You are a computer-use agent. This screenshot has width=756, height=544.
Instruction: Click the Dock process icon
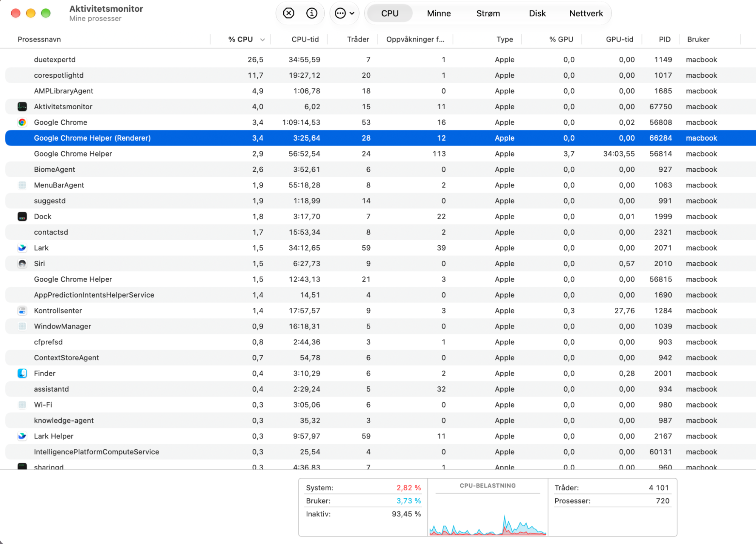pos(22,216)
